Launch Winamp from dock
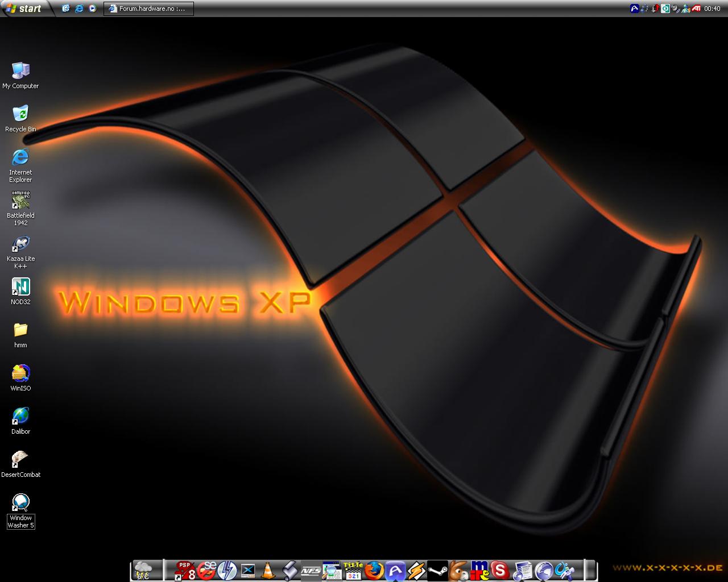The height and width of the screenshot is (582, 728). tap(416, 570)
